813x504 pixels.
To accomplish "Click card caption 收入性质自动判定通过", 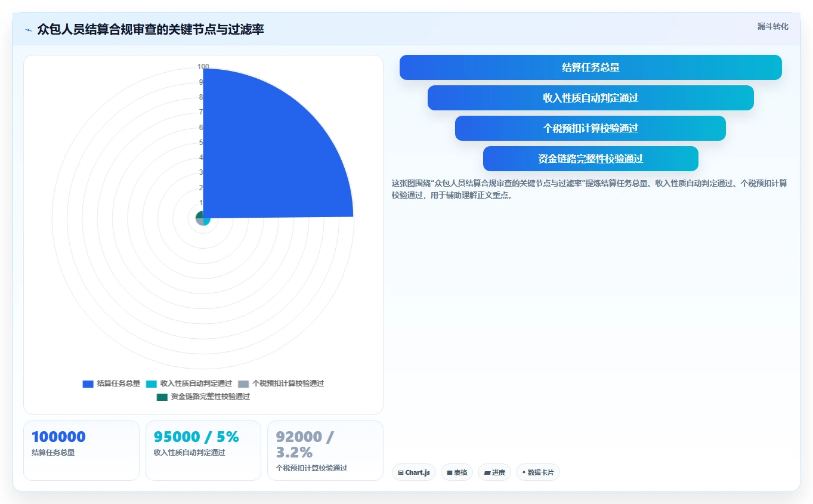I will 190,453.
